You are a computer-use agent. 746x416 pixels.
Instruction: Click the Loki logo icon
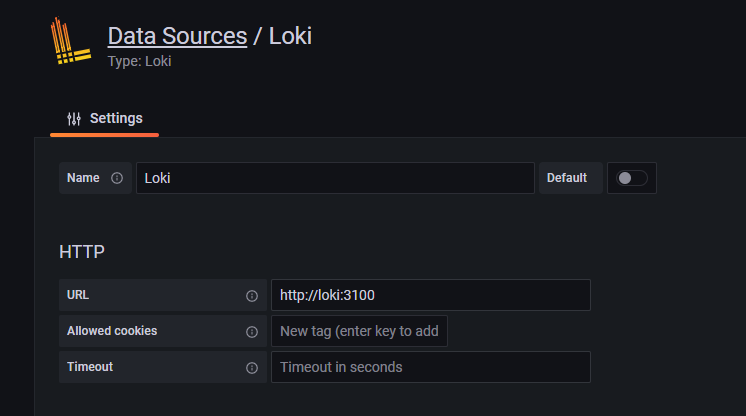click(70, 41)
